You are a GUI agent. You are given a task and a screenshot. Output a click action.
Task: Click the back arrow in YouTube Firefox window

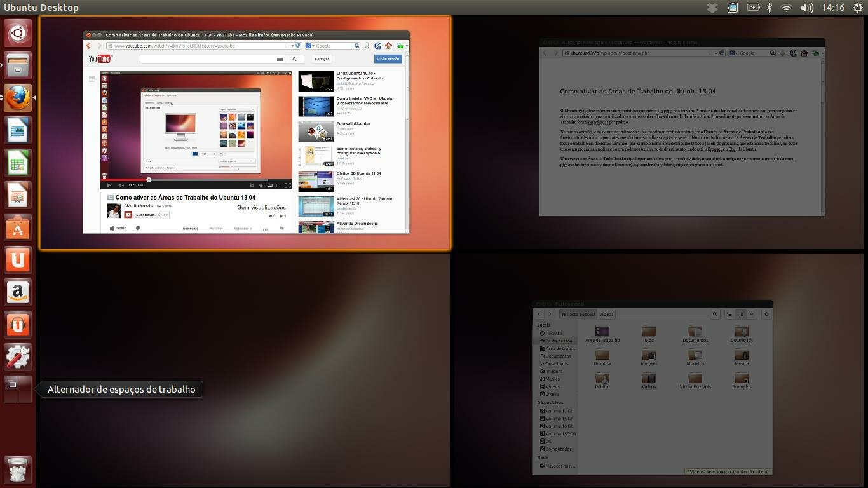click(88, 46)
